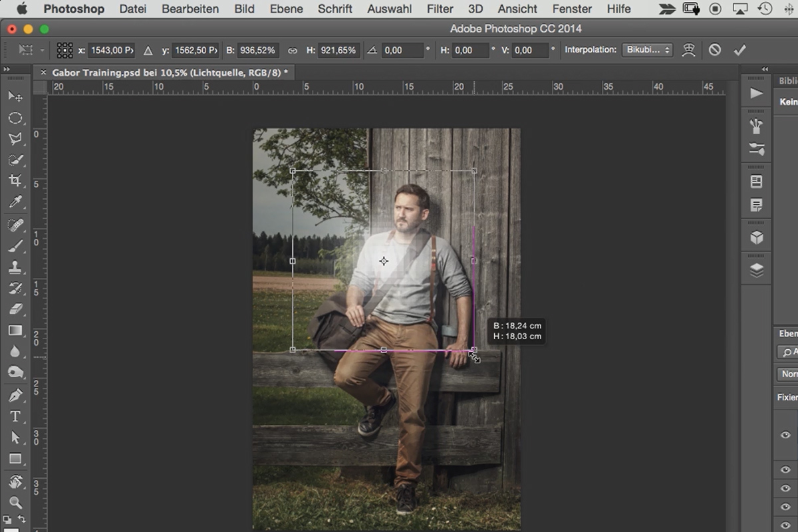This screenshot has height=532, width=798.
Task: Open the Bild menu
Action: pyautogui.click(x=244, y=9)
